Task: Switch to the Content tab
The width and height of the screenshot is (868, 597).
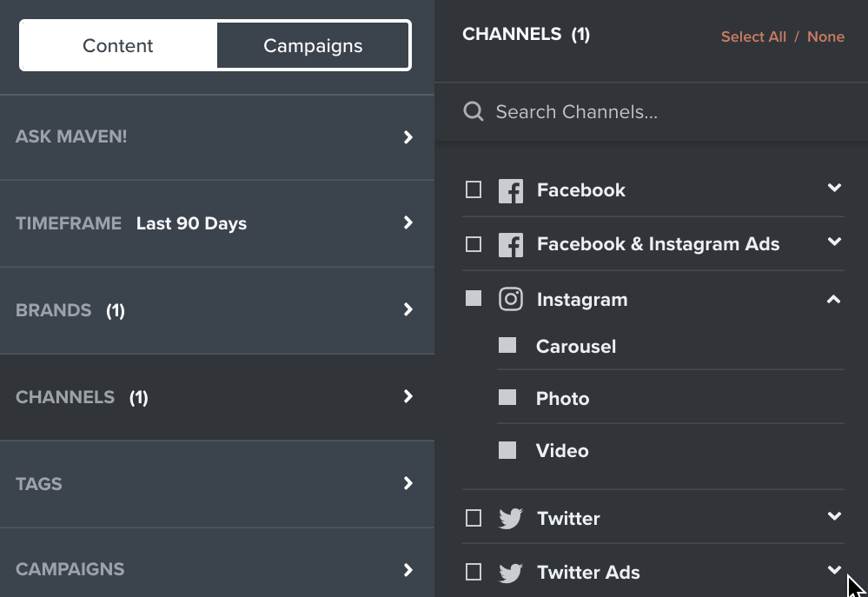Action: (x=118, y=45)
